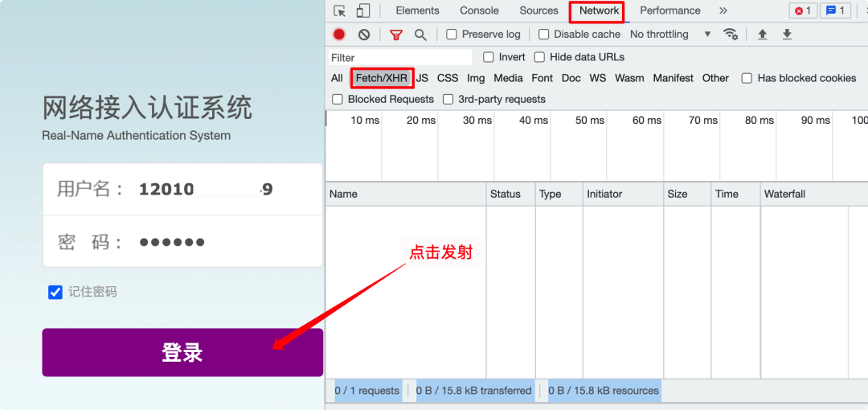868x410 pixels.
Task: Sort by the Type column header
Action: 559,194
